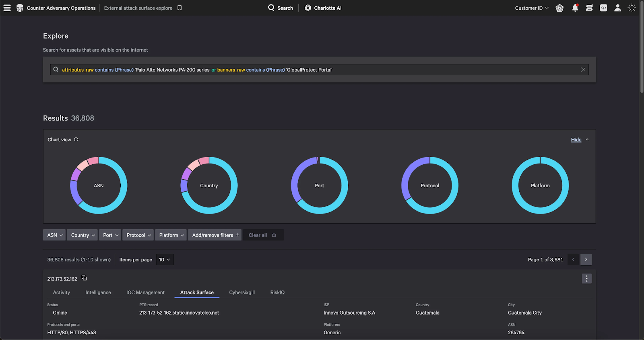Open the Port filter dropdown
644x340 pixels.
(110, 235)
